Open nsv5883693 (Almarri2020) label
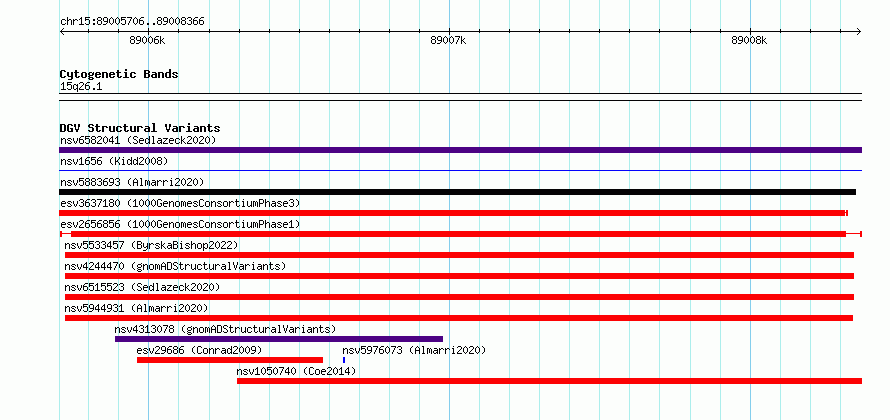This screenshot has height=420, width=890. (x=132, y=182)
